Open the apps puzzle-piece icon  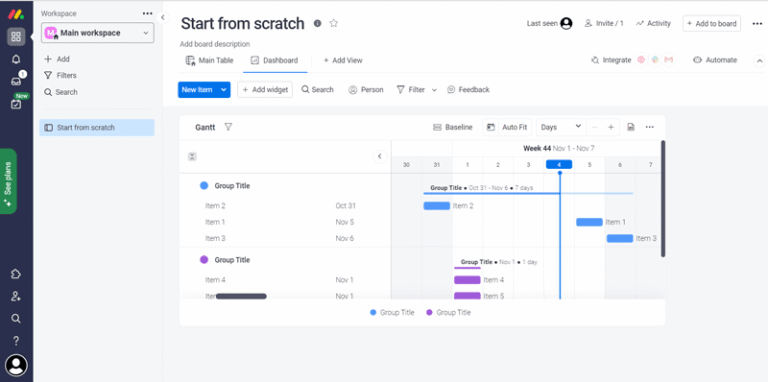(x=16, y=274)
